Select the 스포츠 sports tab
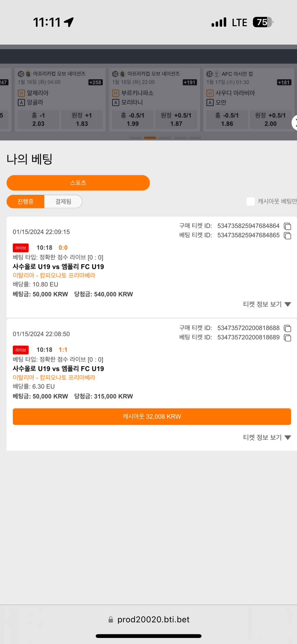 pyautogui.click(x=78, y=183)
